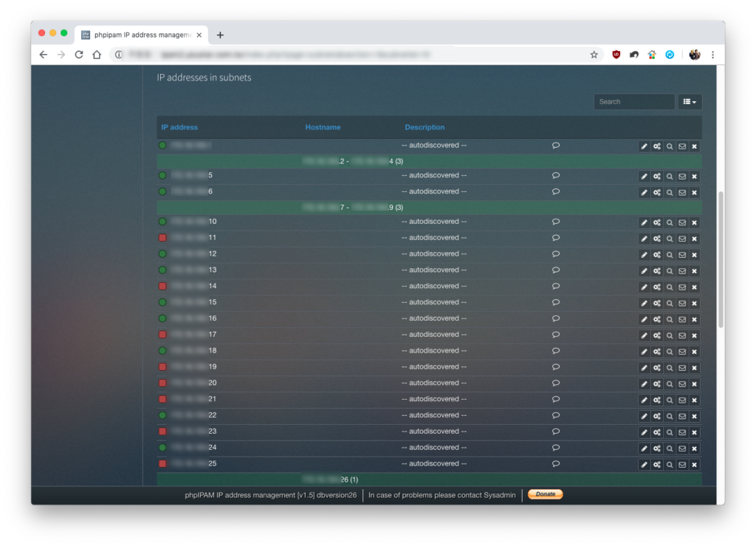The height and width of the screenshot is (546, 756).
Task: Click free range row ending 4 (3)
Action: [x=429, y=161]
